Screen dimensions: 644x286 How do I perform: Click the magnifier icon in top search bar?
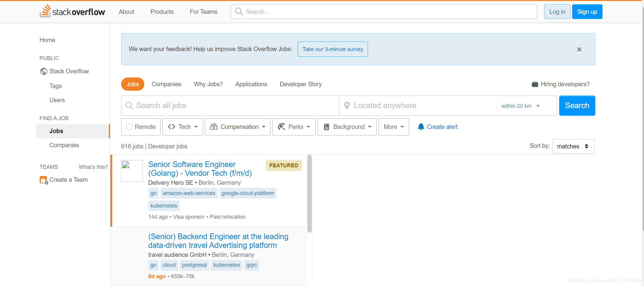(x=239, y=11)
